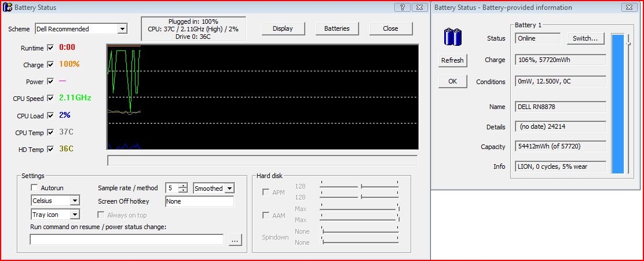Click OK in battery info window
The width and height of the screenshot is (644, 261).
(452, 81)
